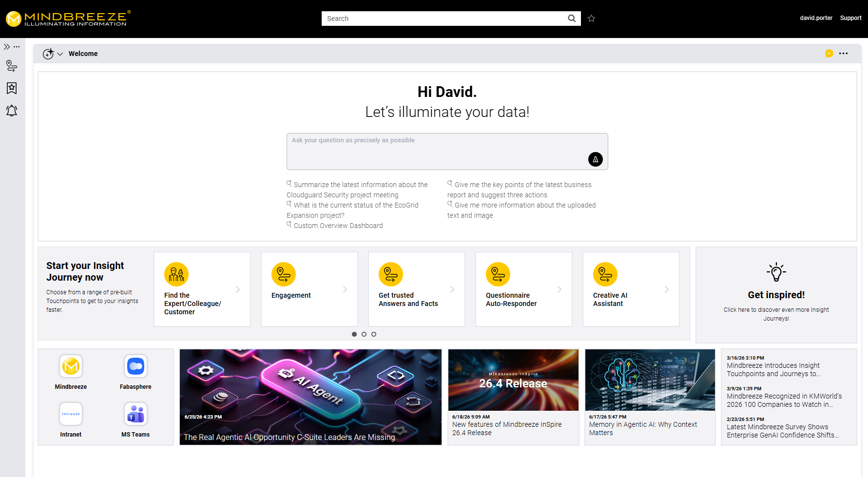This screenshot has height=477, width=868.
Task: Open the saved bookmarks sidebar icon
Action: (x=12, y=88)
